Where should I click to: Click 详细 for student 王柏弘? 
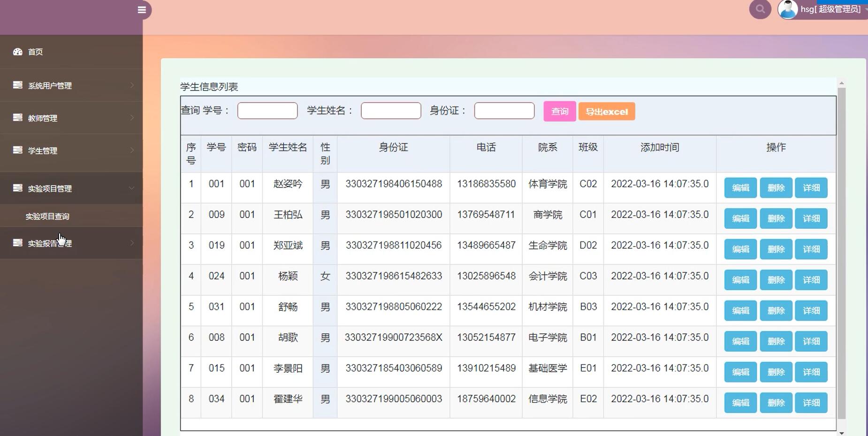[x=811, y=218]
